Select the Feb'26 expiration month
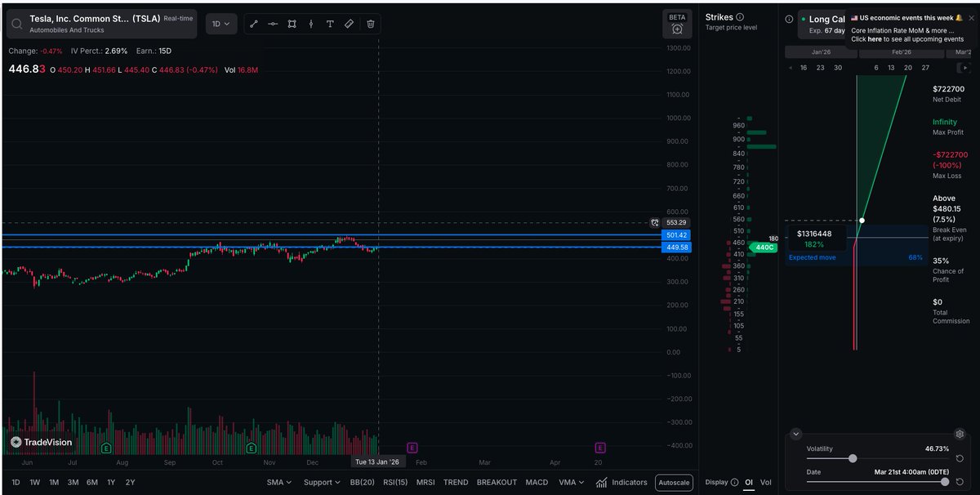Viewport: 980px width, 495px height. pos(902,51)
